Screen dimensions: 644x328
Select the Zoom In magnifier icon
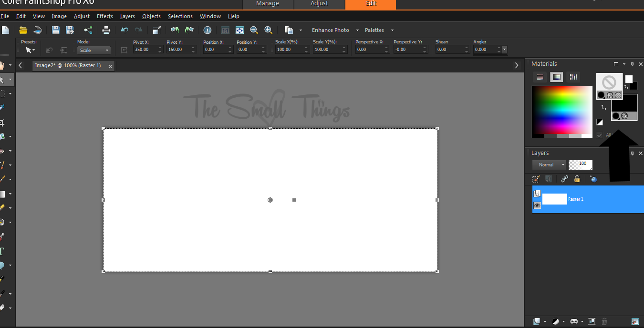[x=268, y=30]
